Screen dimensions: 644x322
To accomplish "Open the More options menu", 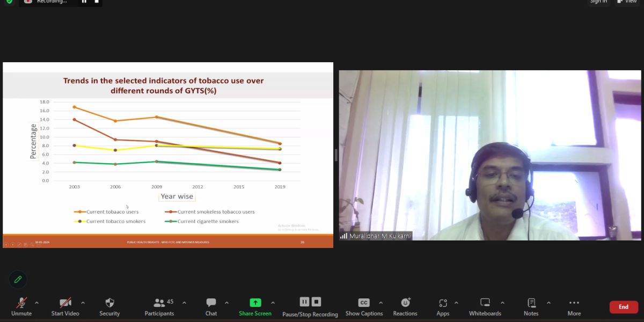I will [x=574, y=307].
